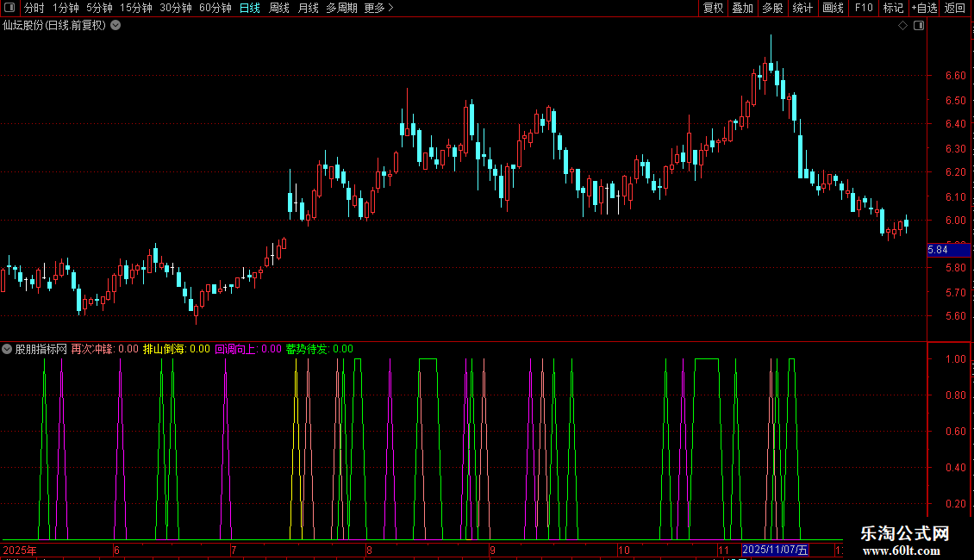Open the 统计 statistics button
This screenshot has width=974, height=560.
(802, 8)
